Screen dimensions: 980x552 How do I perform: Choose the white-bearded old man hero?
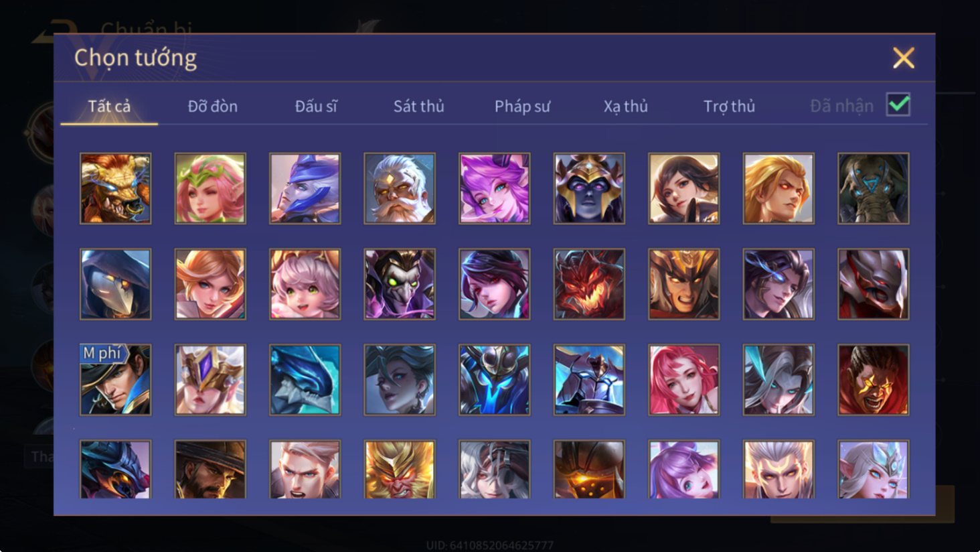[400, 188]
